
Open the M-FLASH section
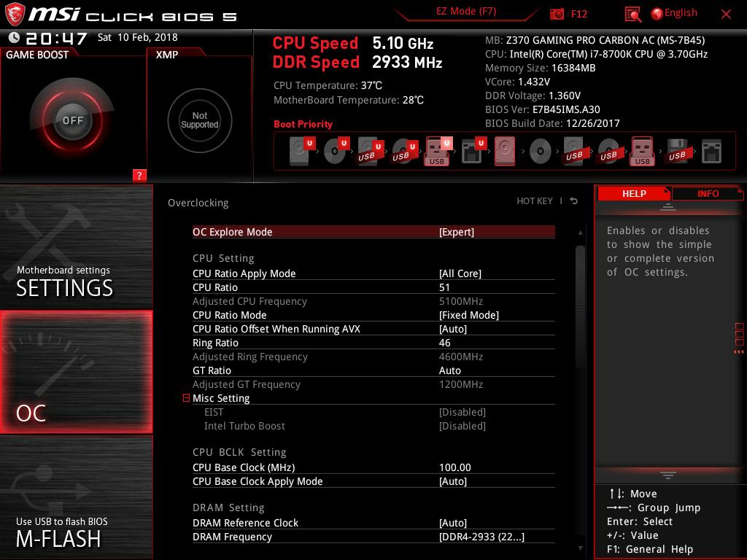point(76,497)
